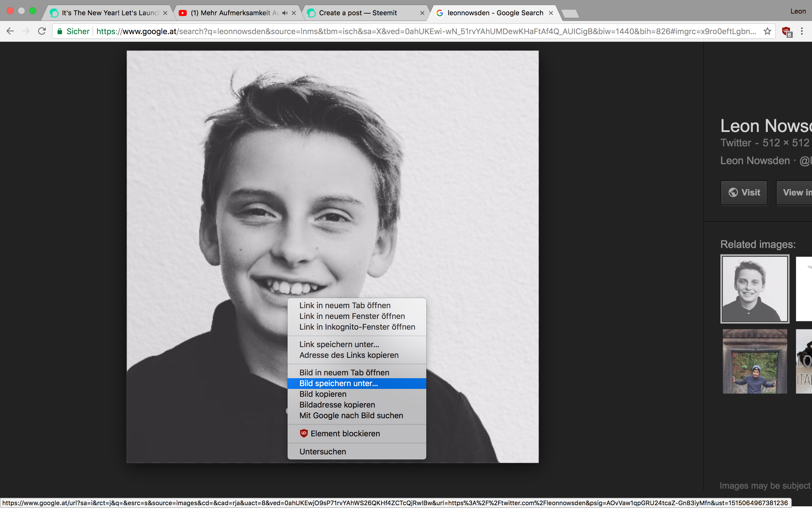812x508 pixels.
Task: Click the 'Leon Nowsden · @' caption text
Action: (766, 161)
